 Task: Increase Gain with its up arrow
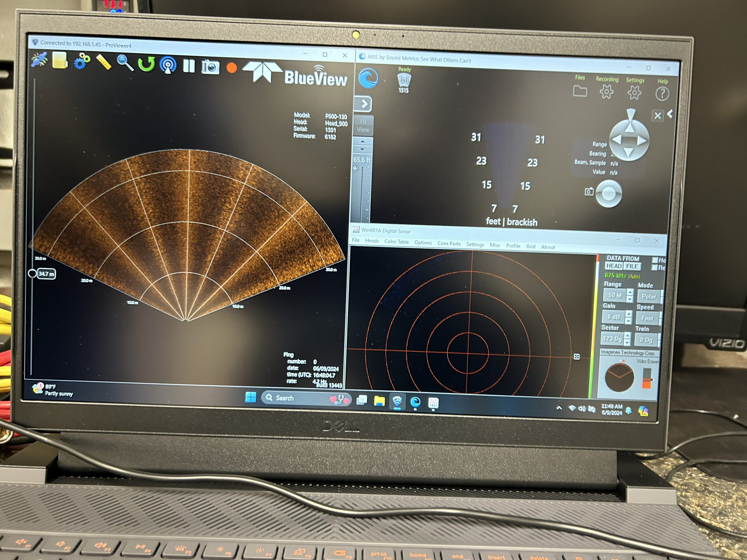click(x=629, y=314)
